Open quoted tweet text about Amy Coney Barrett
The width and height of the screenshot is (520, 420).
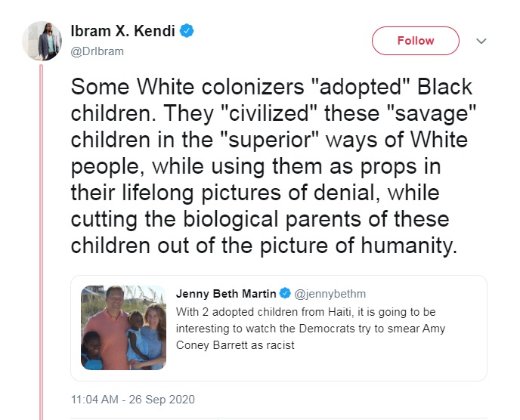tap(311, 329)
